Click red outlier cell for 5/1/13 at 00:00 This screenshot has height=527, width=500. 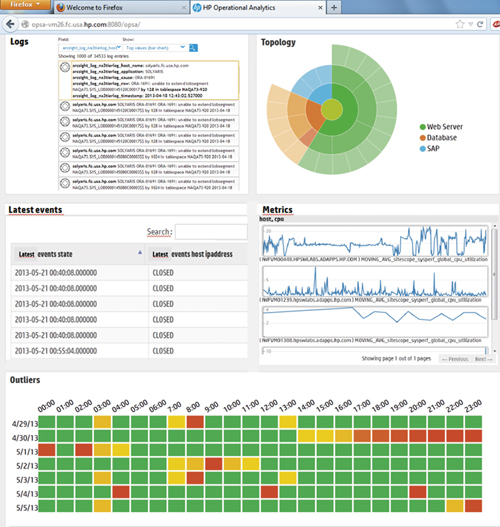pos(47,450)
